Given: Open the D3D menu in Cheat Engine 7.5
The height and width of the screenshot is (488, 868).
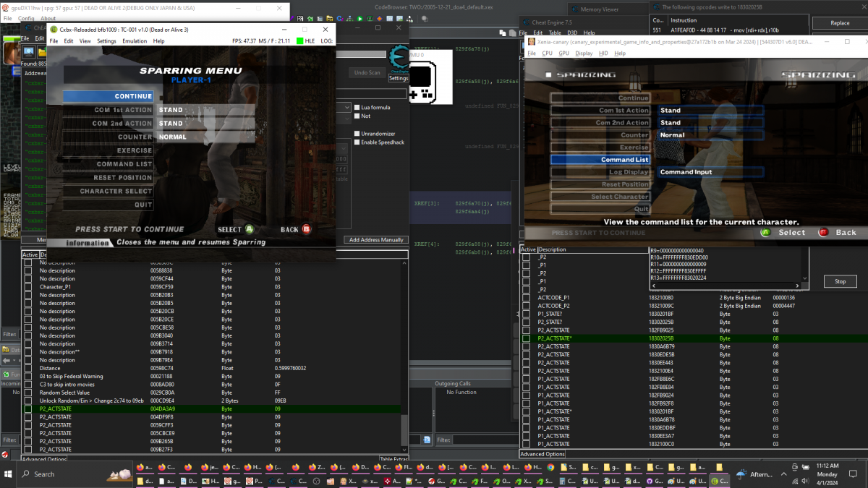Looking at the screenshot, I should [x=571, y=33].
